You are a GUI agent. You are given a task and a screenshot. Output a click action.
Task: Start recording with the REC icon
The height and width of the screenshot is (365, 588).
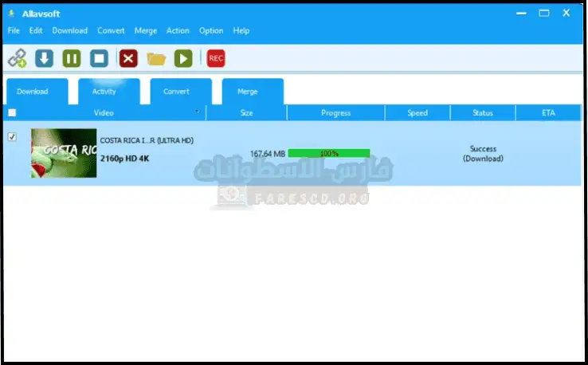pyautogui.click(x=215, y=58)
